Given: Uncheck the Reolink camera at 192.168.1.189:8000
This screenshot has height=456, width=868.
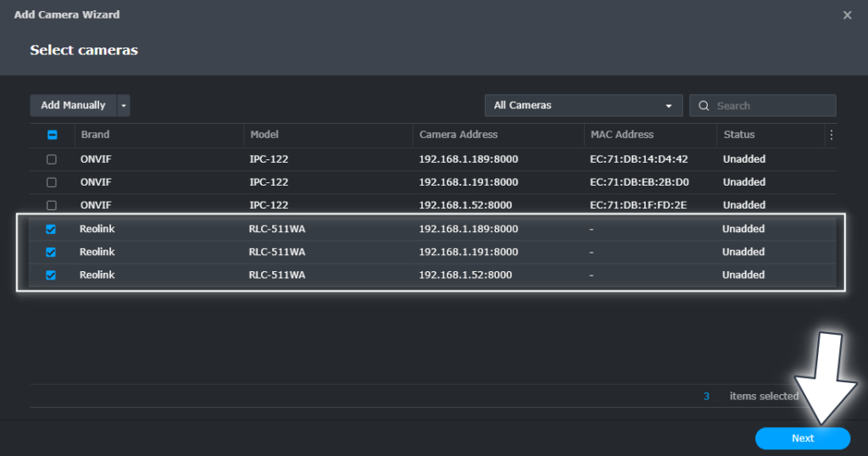Looking at the screenshot, I should (51, 229).
